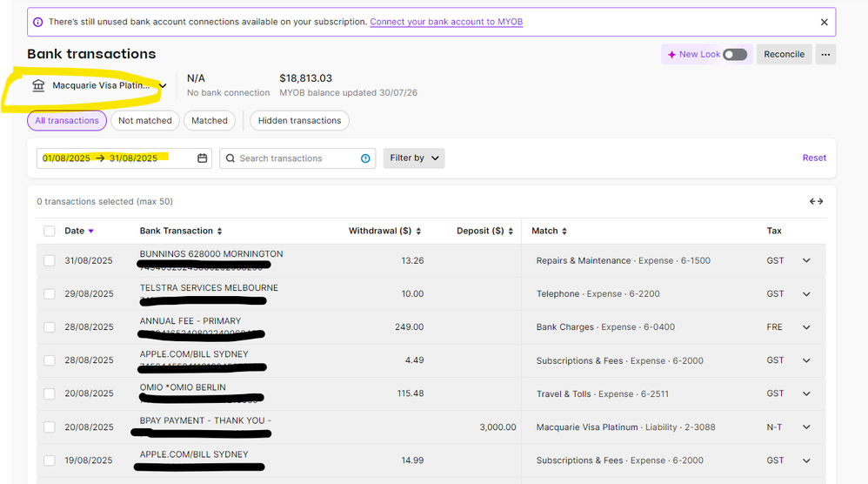
Task: Tick the checkbox for the BUNNINGS 628000 MORNINGTON row
Action: point(50,260)
